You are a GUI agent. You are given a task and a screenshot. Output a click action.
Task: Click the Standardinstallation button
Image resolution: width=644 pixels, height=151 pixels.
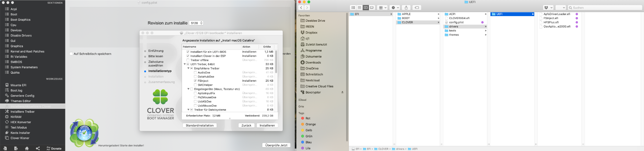point(200,126)
